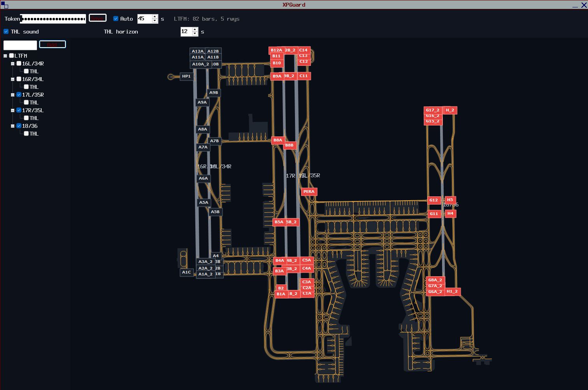Uncheck the 18/36 runway checkbox

[19, 126]
